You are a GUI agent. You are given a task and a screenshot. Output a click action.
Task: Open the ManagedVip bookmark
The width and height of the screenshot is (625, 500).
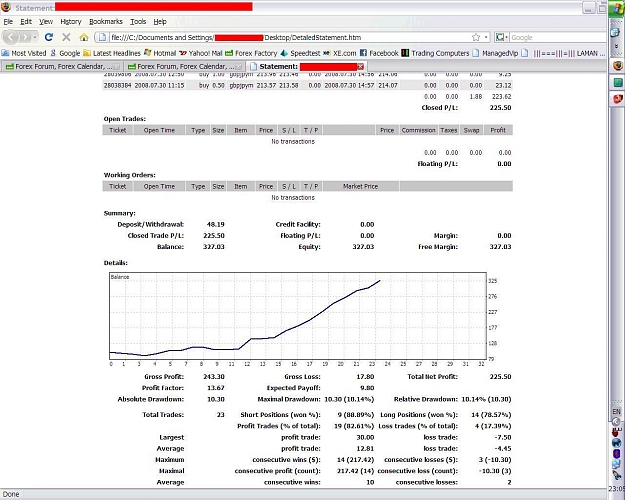coord(495,53)
